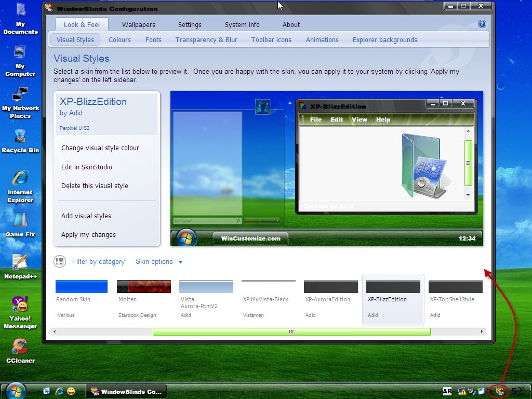
Task: Select the XP-TopShellStyle skin
Action: (455, 286)
